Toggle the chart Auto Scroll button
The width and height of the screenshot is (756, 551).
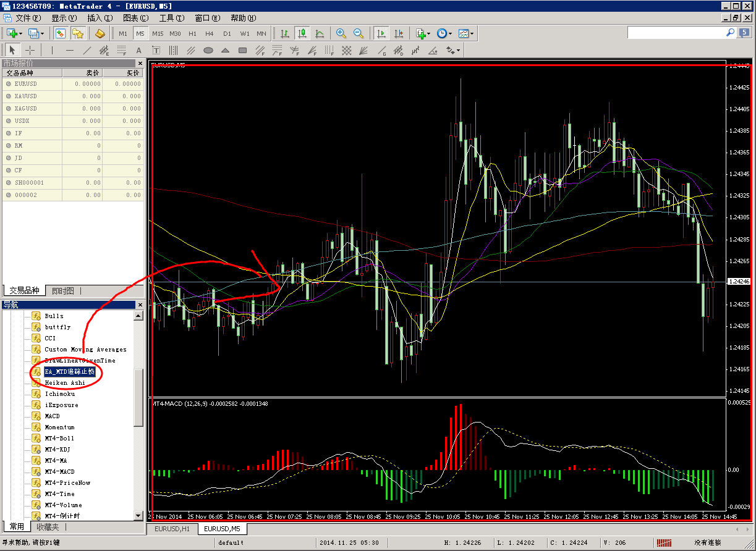381,33
